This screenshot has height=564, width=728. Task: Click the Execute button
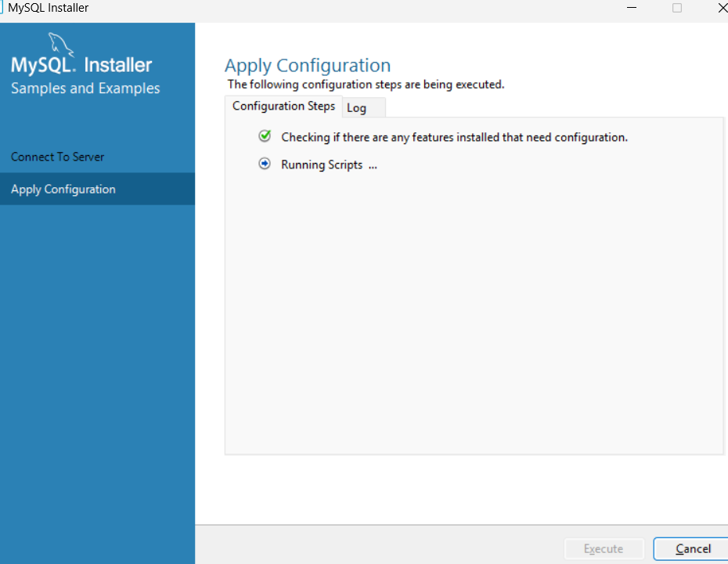click(x=604, y=548)
